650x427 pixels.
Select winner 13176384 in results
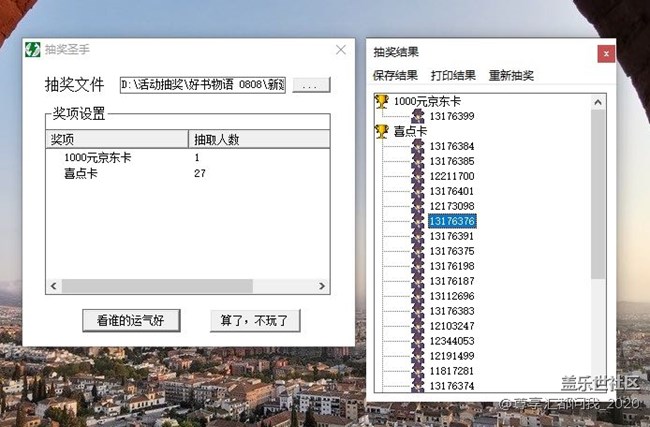[452, 146]
